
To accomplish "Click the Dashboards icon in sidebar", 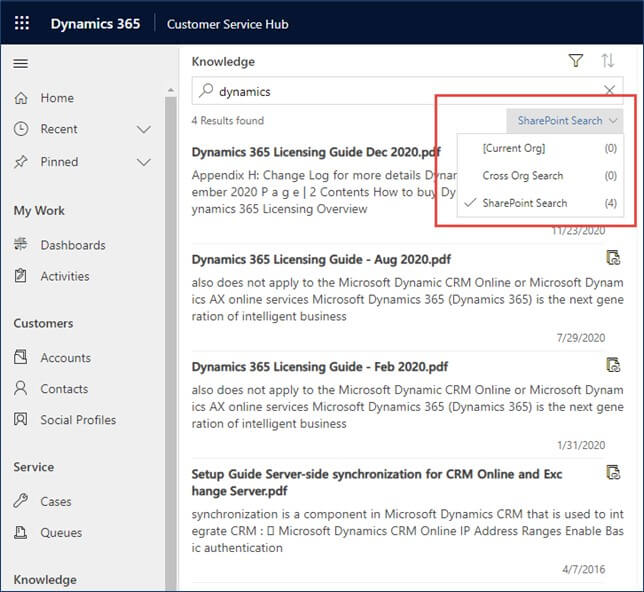I will pyautogui.click(x=21, y=244).
